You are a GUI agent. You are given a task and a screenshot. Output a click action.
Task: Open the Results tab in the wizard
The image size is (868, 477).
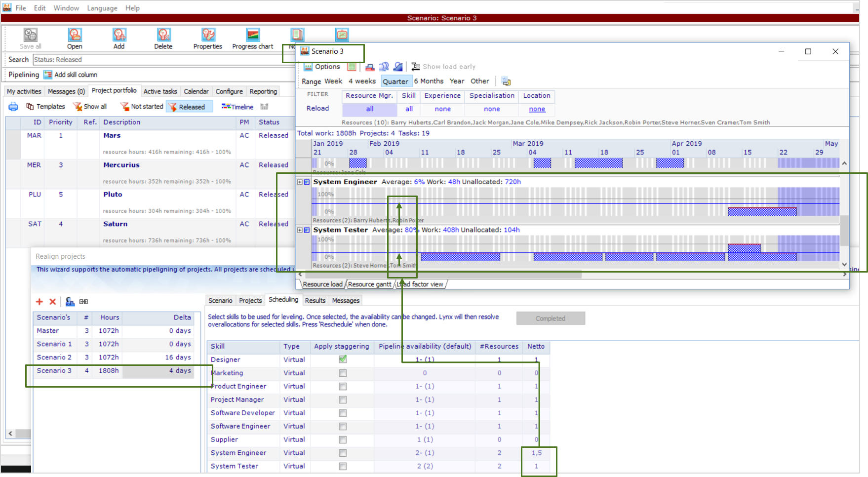[315, 300]
